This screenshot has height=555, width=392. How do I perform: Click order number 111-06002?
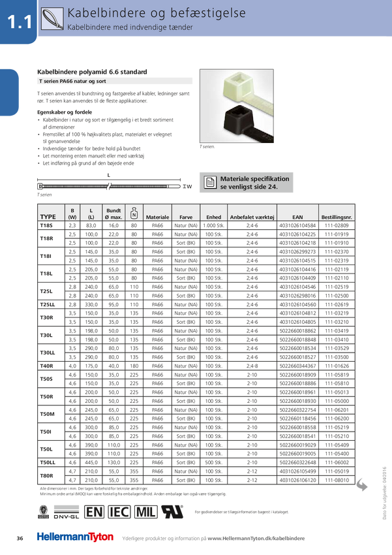point(337,462)
